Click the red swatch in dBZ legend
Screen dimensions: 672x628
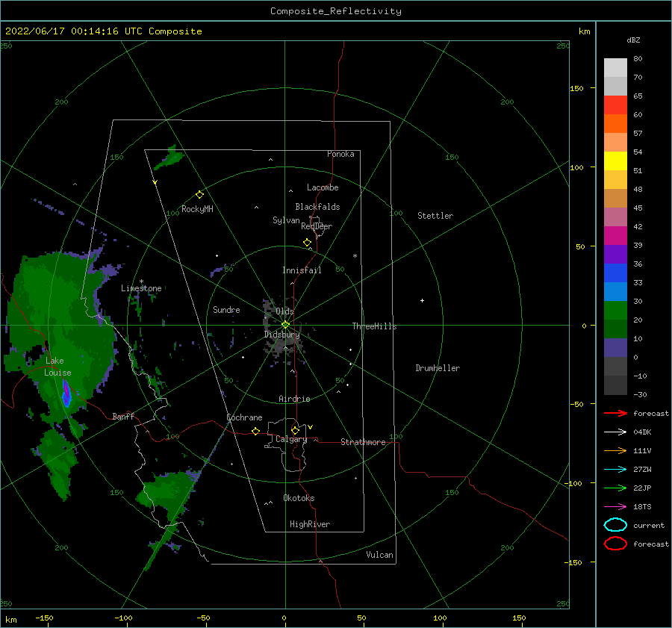coord(615,105)
